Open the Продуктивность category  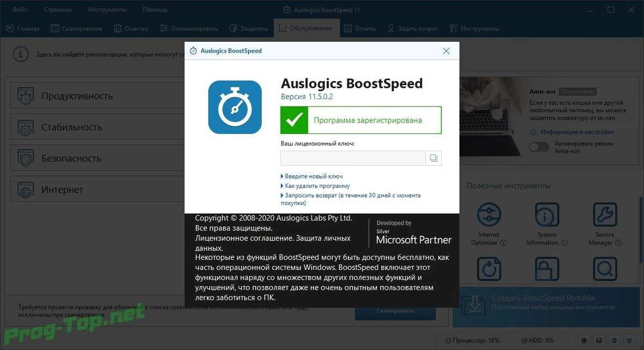point(97,96)
